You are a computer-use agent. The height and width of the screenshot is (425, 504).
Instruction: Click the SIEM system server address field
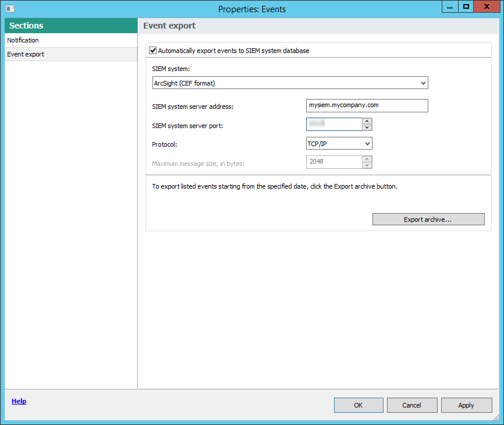367,105
